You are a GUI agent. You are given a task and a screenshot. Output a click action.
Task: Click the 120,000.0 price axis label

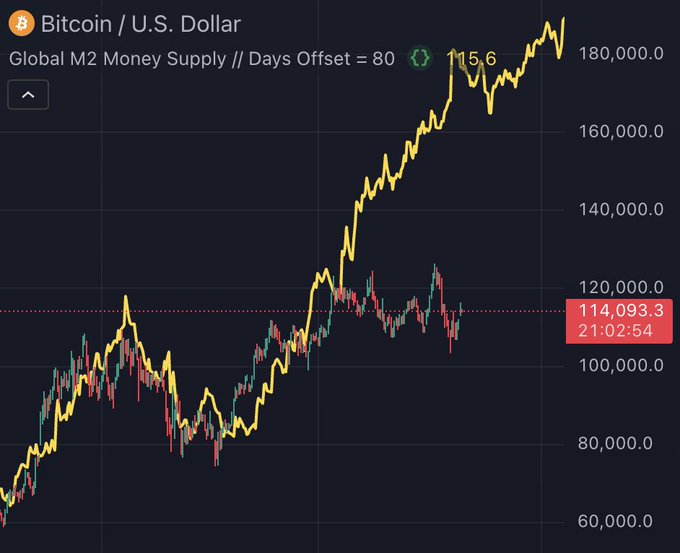(x=621, y=287)
